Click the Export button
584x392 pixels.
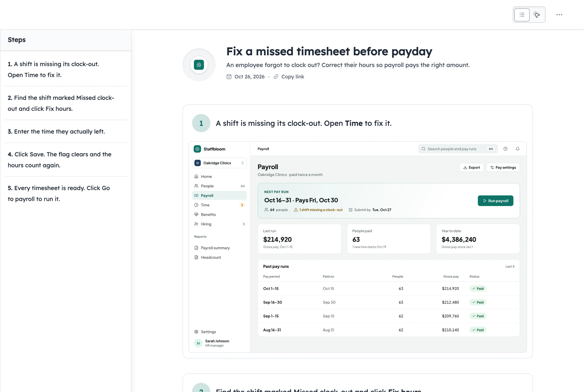[x=472, y=167]
